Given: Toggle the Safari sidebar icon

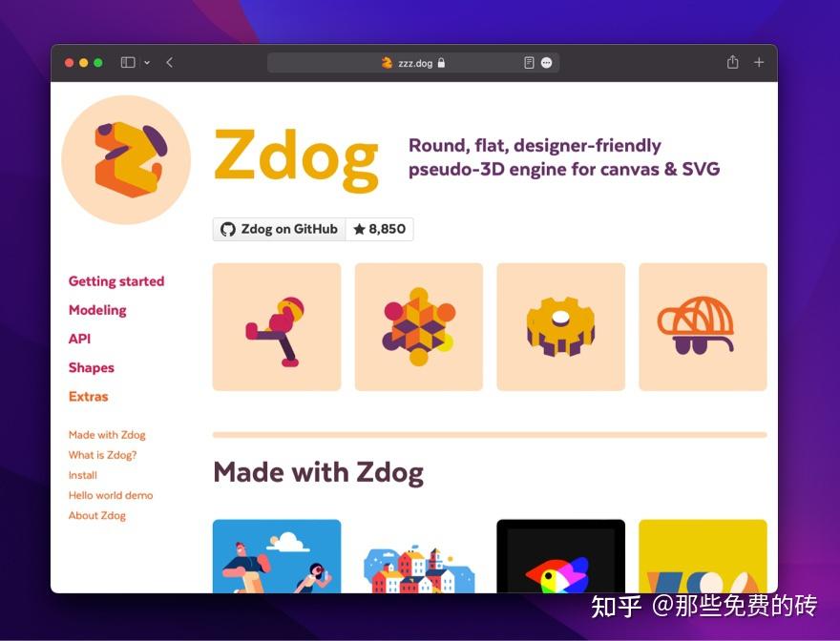Looking at the screenshot, I should click(x=127, y=61).
